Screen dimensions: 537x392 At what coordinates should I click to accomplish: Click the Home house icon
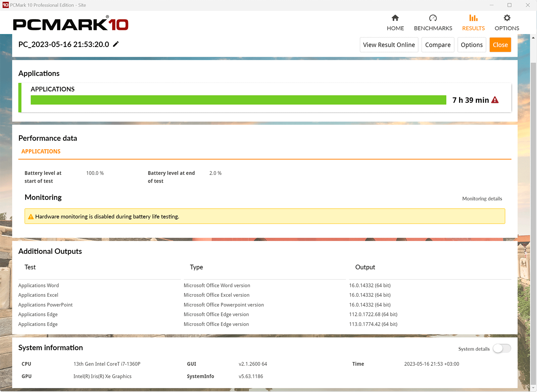click(x=395, y=18)
